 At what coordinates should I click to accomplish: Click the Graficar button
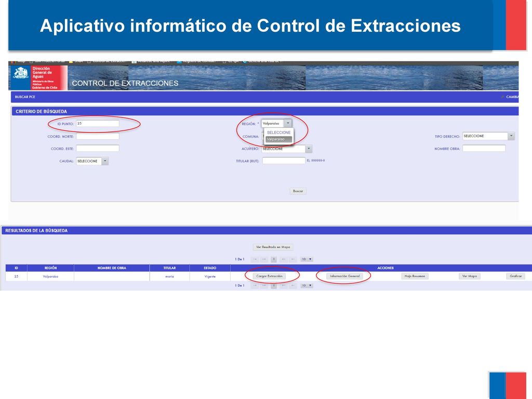[x=516, y=276]
